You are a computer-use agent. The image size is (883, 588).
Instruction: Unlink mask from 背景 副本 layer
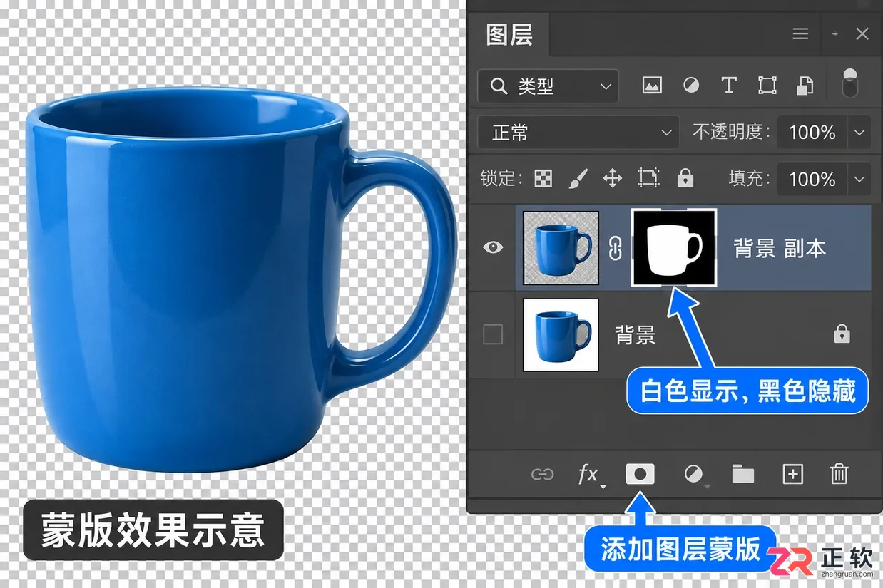(x=615, y=248)
